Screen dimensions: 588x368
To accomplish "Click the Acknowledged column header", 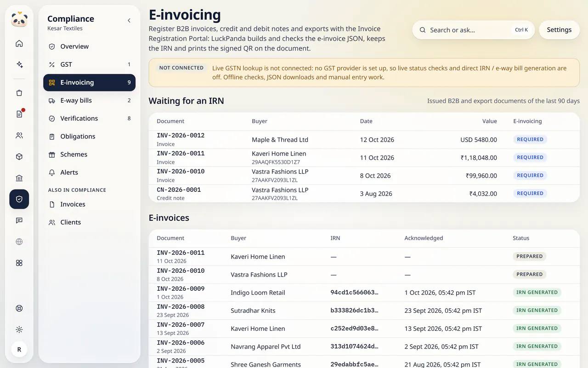I will click(424, 238).
